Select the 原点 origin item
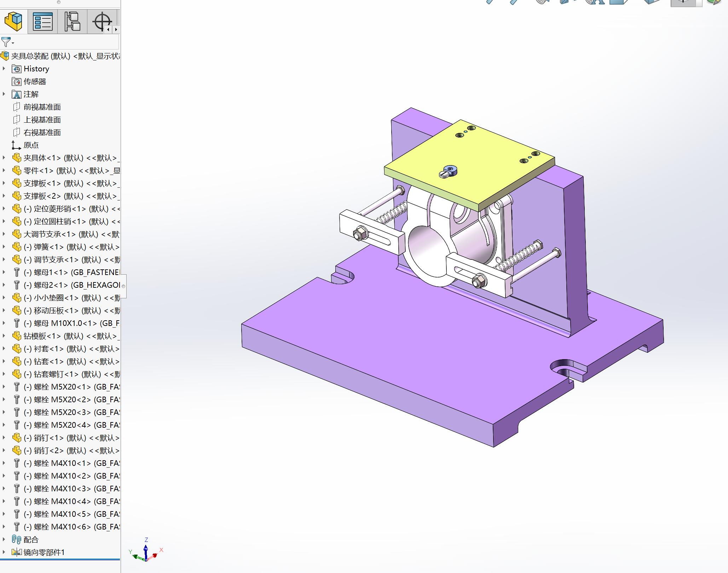 click(x=31, y=145)
